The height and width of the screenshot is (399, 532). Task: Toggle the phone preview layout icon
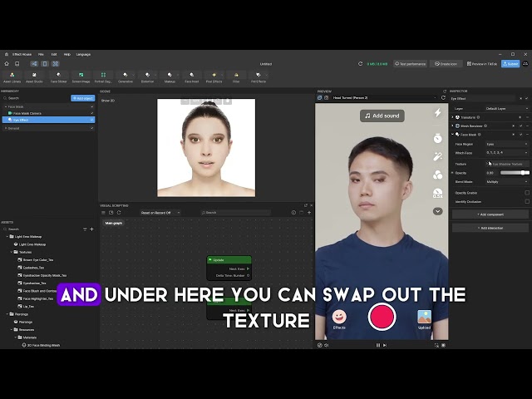pyautogui.click(x=45, y=63)
